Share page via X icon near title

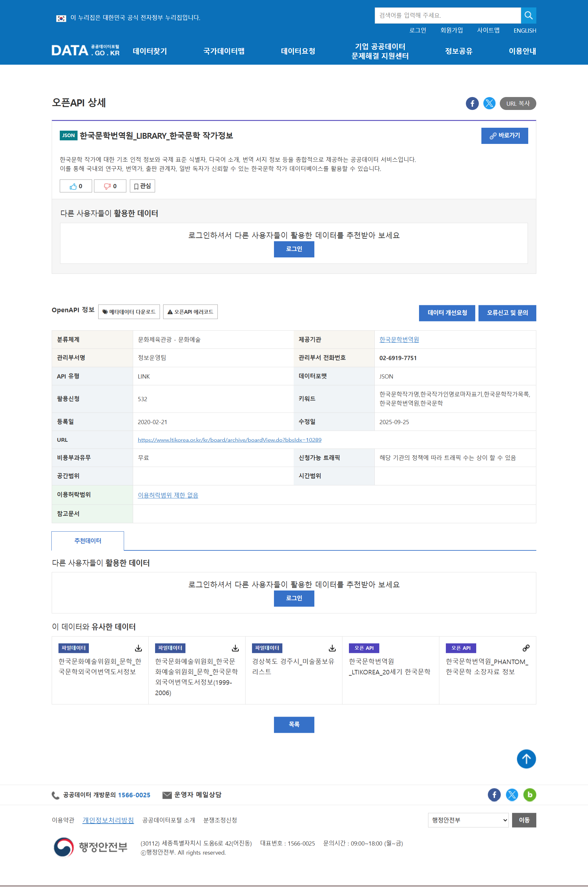point(489,103)
